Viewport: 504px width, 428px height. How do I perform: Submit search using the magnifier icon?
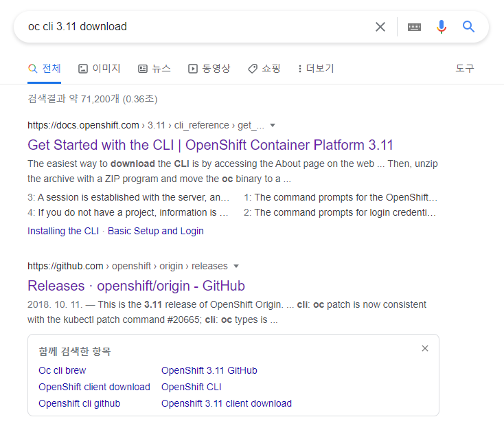468,27
